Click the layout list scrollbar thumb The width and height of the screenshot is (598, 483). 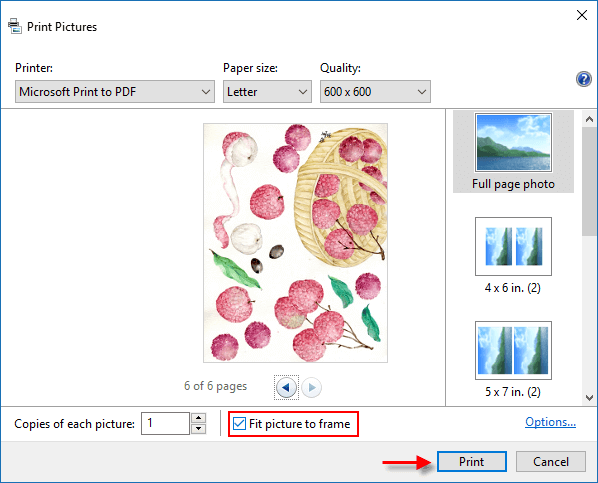589,182
